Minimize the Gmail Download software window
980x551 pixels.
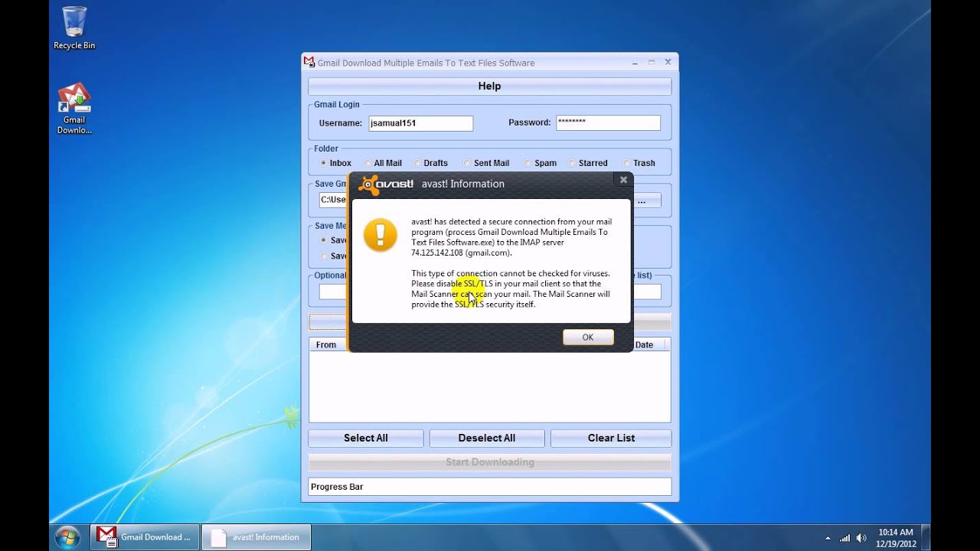pyautogui.click(x=635, y=62)
